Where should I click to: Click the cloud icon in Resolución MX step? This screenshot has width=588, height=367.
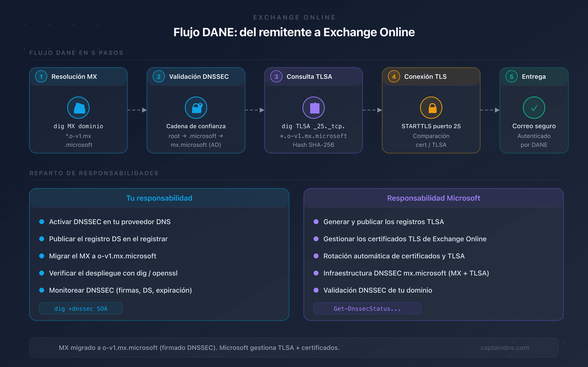click(x=78, y=107)
